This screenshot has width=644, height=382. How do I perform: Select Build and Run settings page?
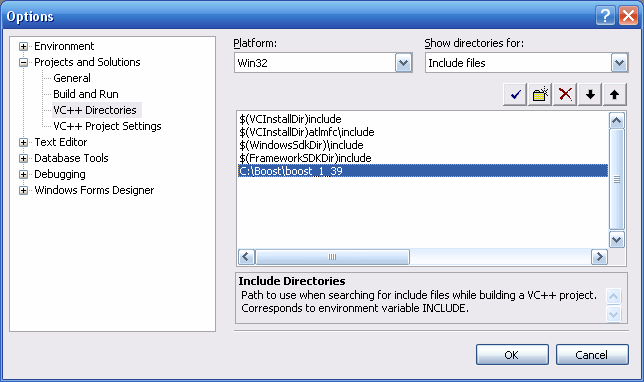click(x=86, y=94)
